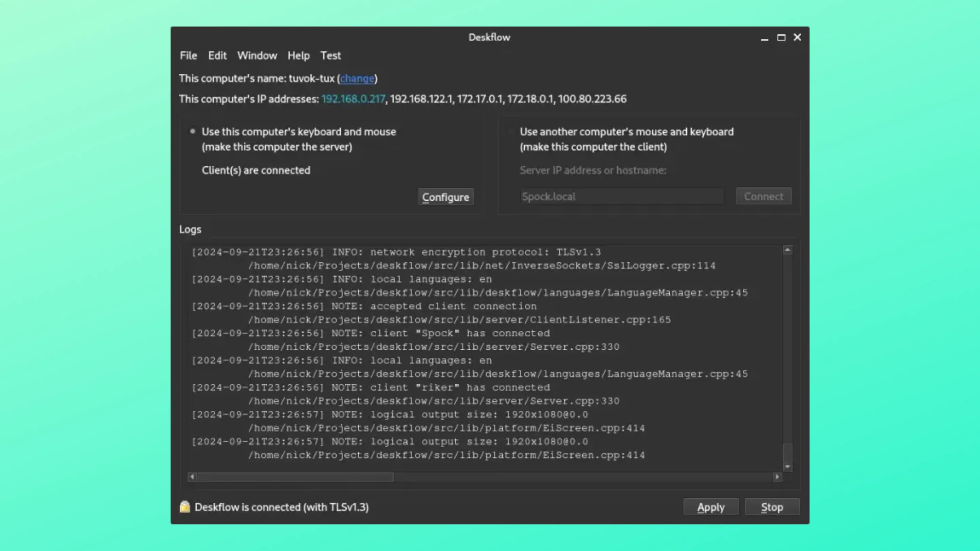The width and height of the screenshot is (980, 551).
Task: Click the padlock security icon in status bar
Action: pos(185,506)
